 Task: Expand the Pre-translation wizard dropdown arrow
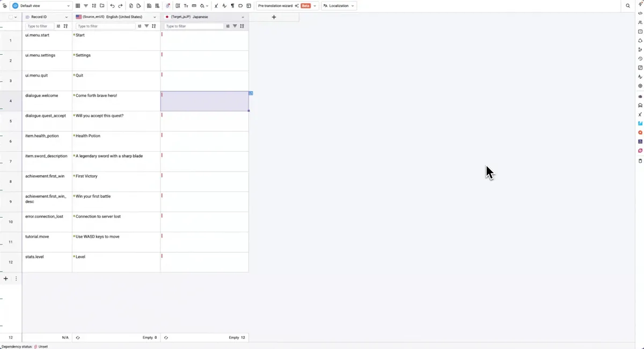[315, 6]
